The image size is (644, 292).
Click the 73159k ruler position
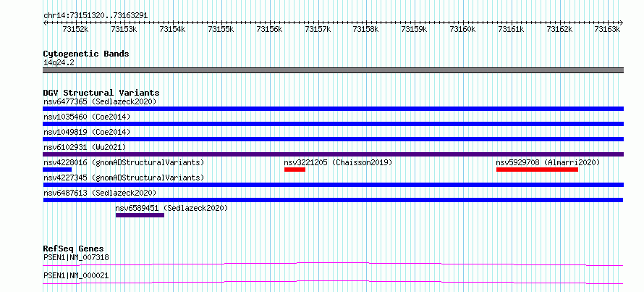[414, 29]
